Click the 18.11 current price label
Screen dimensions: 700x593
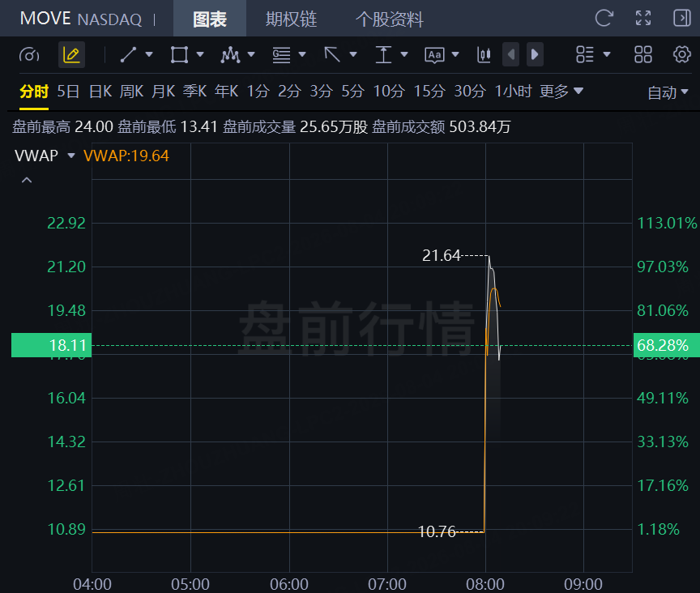(51, 345)
